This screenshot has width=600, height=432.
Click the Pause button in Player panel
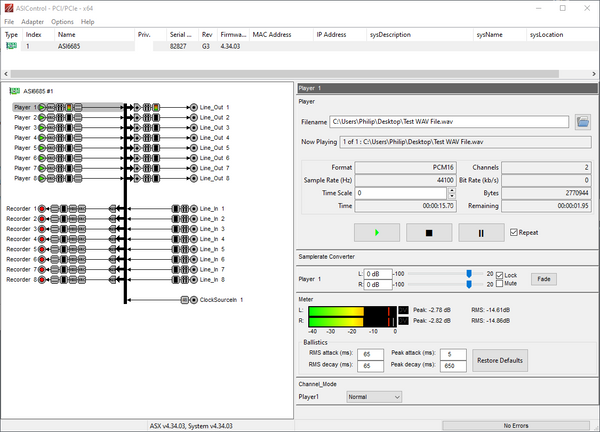coord(481,233)
